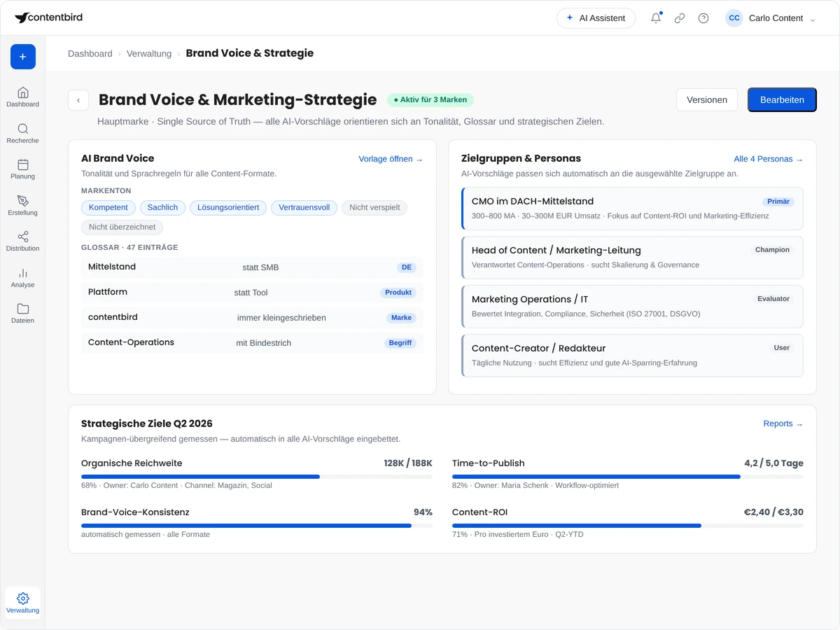840x630 pixels.
Task: Open the Alle 4 Personas link
Action: [x=769, y=159]
